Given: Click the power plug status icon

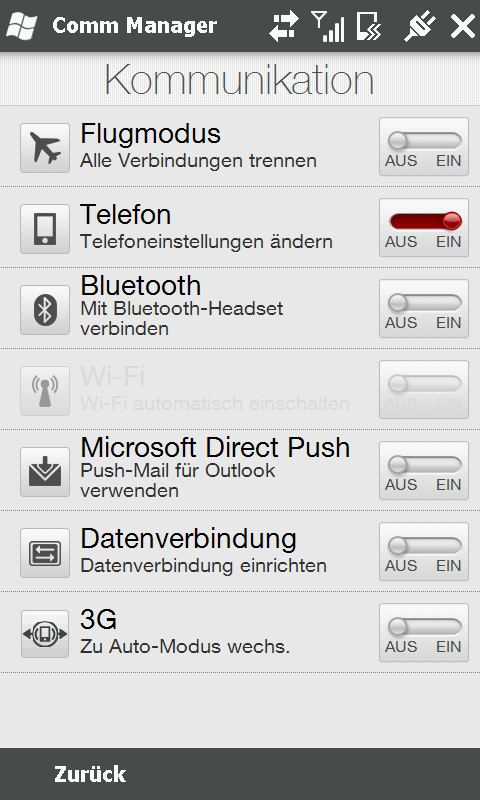Looking at the screenshot, I should [420, 26].
